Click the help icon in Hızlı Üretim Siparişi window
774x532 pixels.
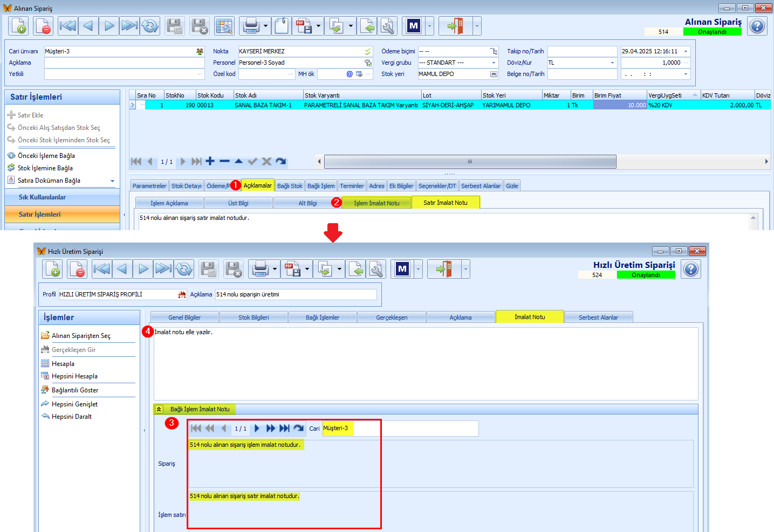[691, 269]
